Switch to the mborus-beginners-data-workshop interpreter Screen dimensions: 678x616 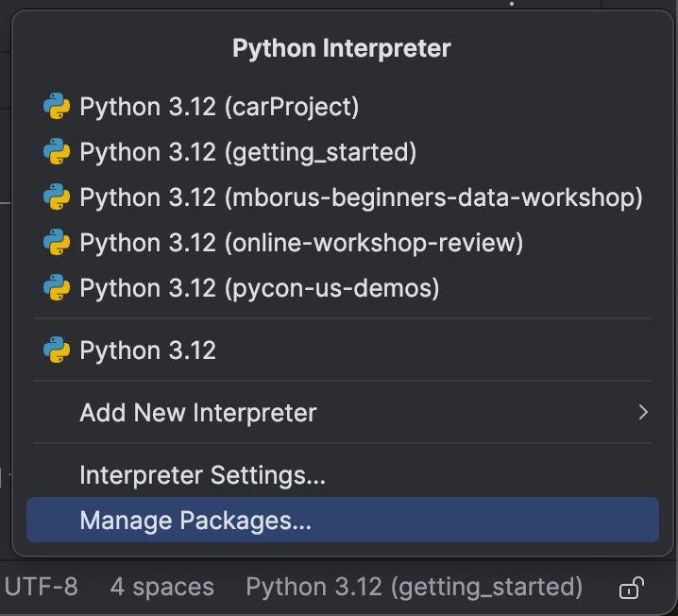[361, 197]
